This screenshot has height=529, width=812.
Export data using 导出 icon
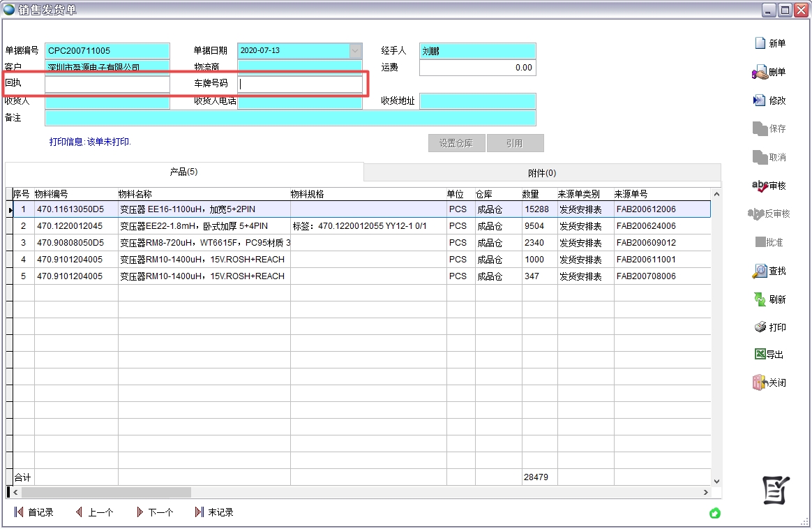click(760, 355)
